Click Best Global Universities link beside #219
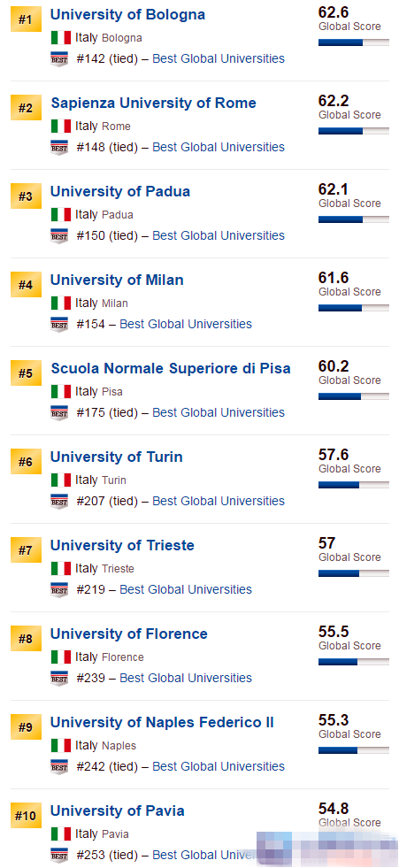Screen dimensions: 399x868 pos(186,589)
